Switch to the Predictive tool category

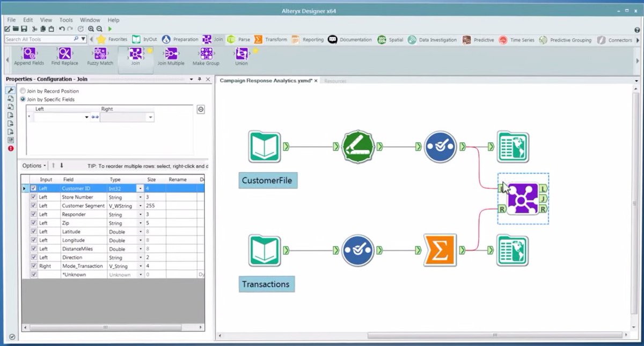coord(477,40)
